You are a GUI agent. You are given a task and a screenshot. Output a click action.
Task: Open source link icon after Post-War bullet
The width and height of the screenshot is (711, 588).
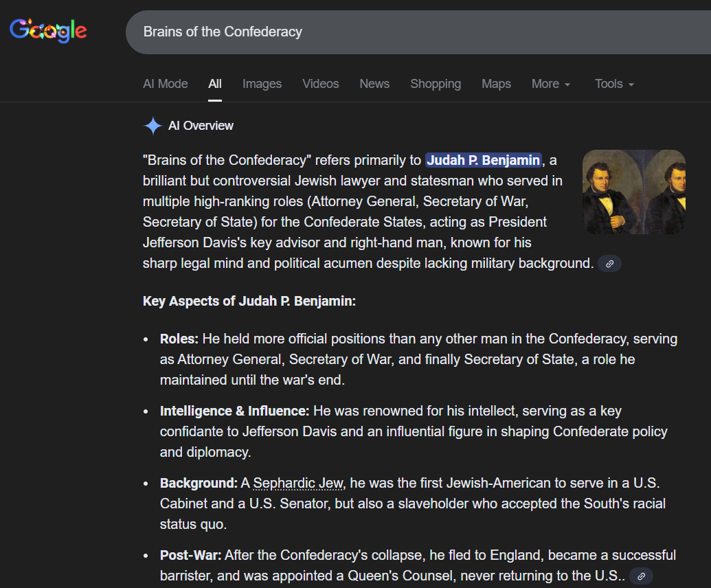pyautogui.click(x=641, y=576)
